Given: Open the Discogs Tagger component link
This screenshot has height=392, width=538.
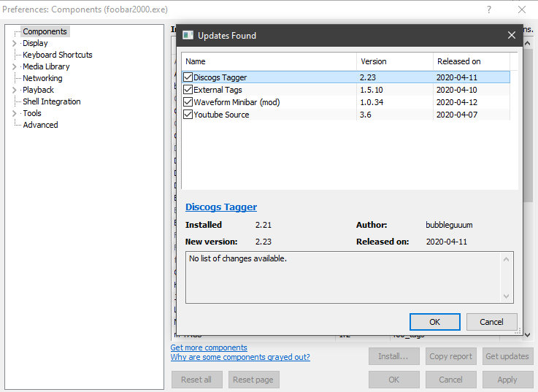Looking at the screenshot, I should point(221,207).
